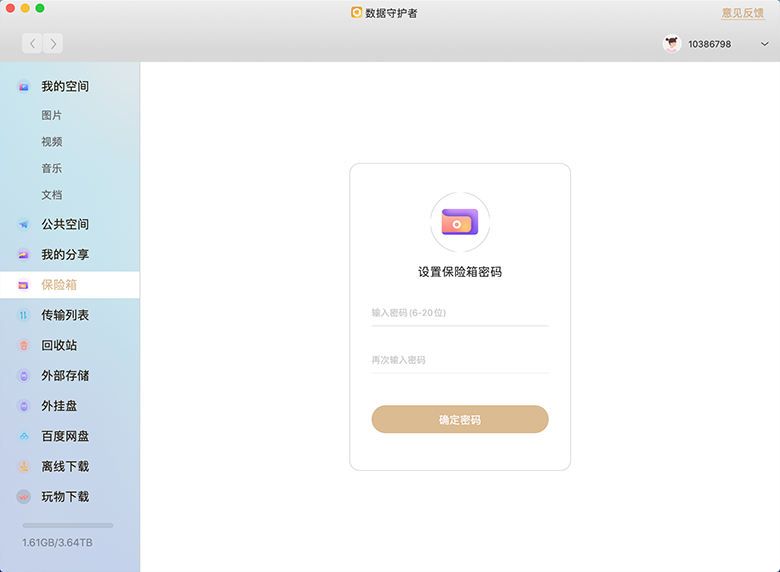Click the 确定密码 button
This screenshot has width=780, height=572.
point(460,419)
